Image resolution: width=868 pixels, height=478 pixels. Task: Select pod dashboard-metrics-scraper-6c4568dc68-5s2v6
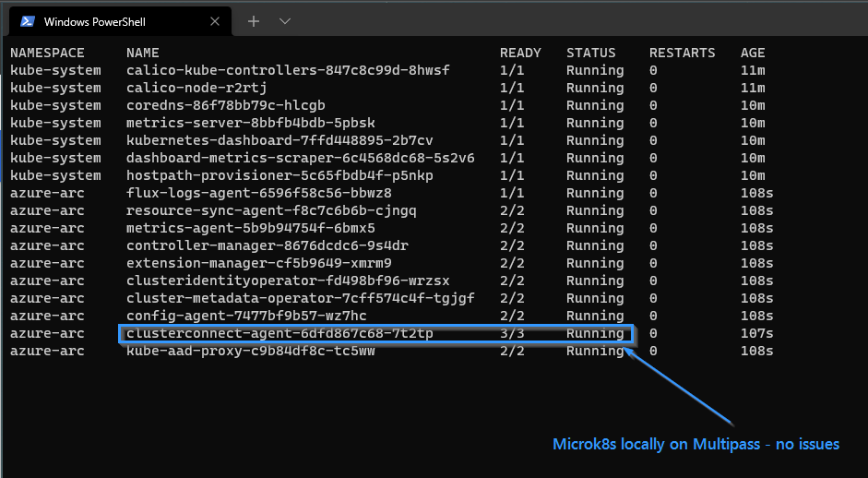[x=301, y=159]
